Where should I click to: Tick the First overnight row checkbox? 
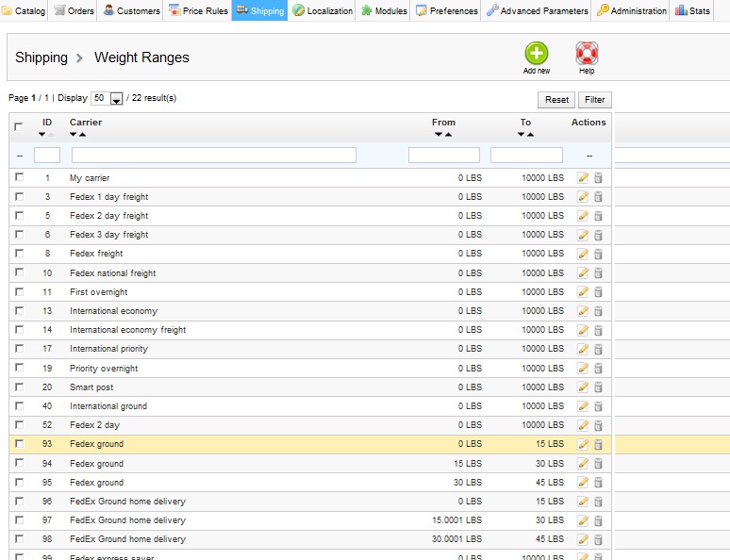click(x=19, y=291)
